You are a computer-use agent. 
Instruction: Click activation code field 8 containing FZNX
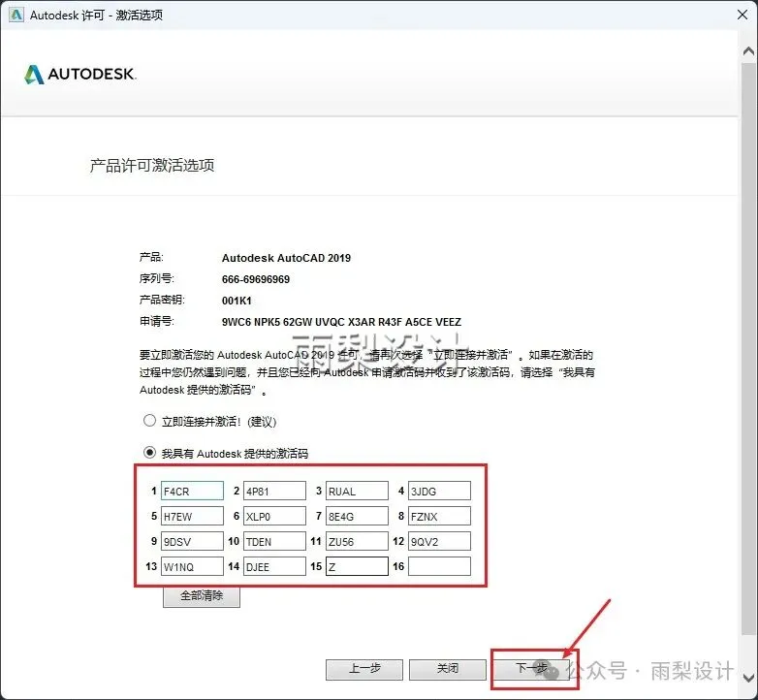(439, 516)
